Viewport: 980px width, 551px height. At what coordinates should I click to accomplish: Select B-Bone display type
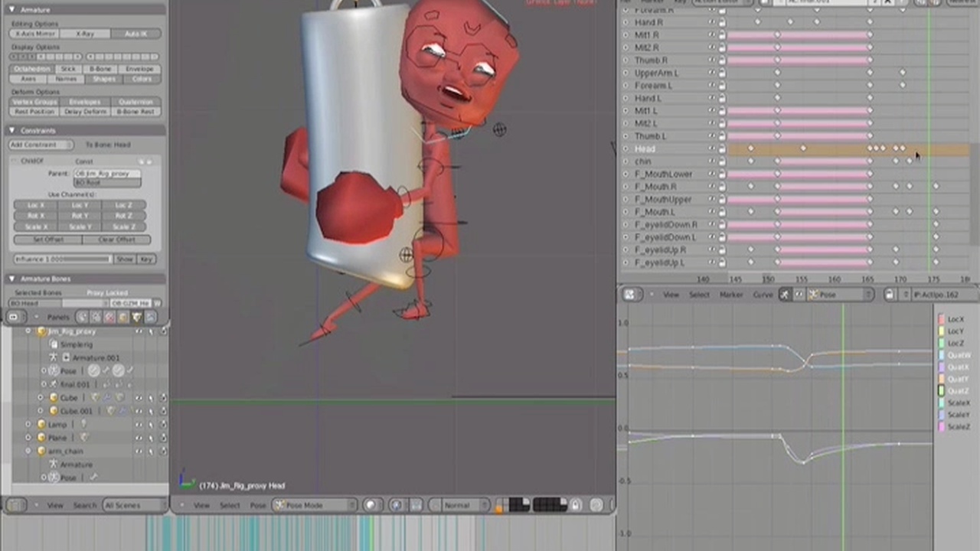pyautogui.click(x=100, y=69)
